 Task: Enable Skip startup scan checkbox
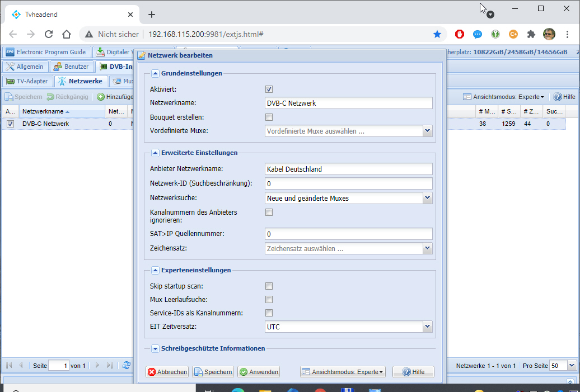point(269,286)
